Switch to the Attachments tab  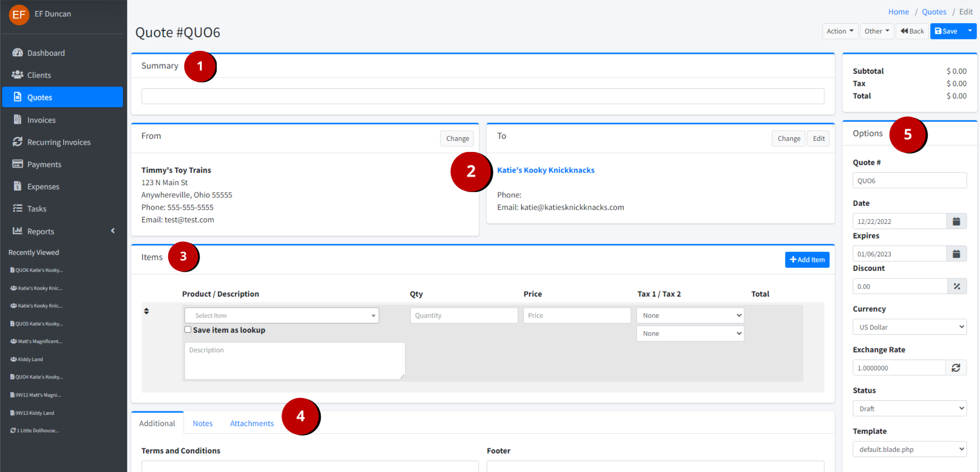tap(252, 423)
